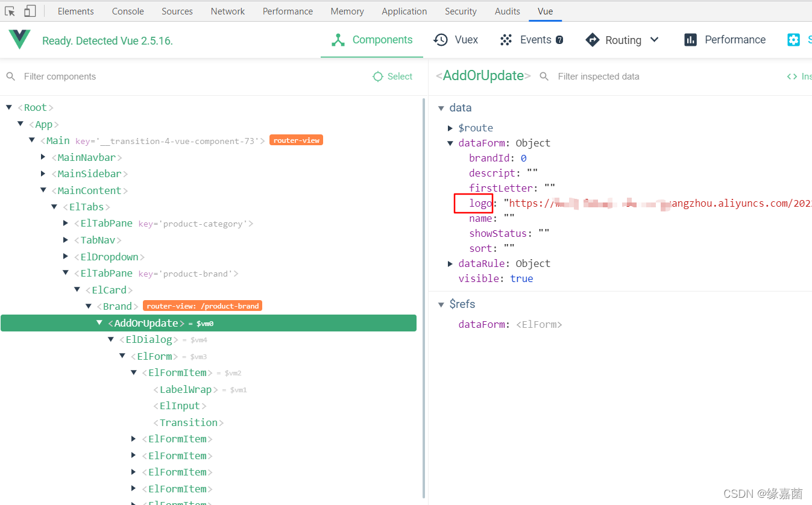Viewport: 812px width, 505px height.
Task: Switch to the Network tab
Action: [228, 11]
